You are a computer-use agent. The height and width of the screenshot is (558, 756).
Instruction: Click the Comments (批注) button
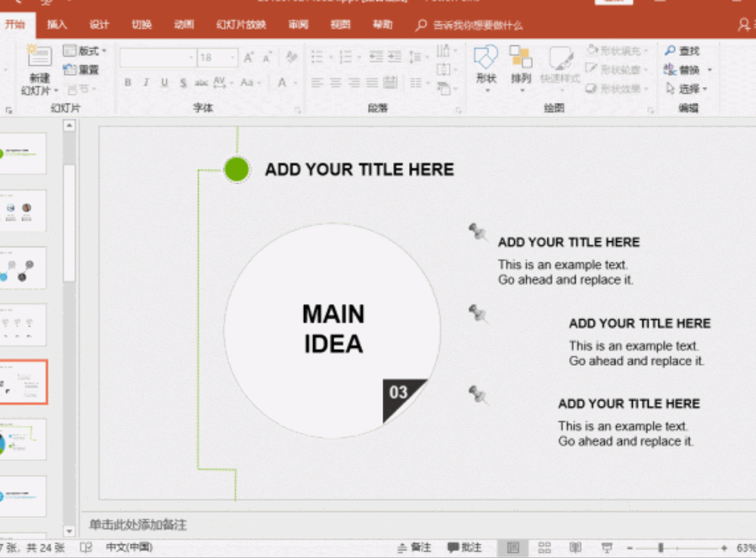click(x=464, y=547)
